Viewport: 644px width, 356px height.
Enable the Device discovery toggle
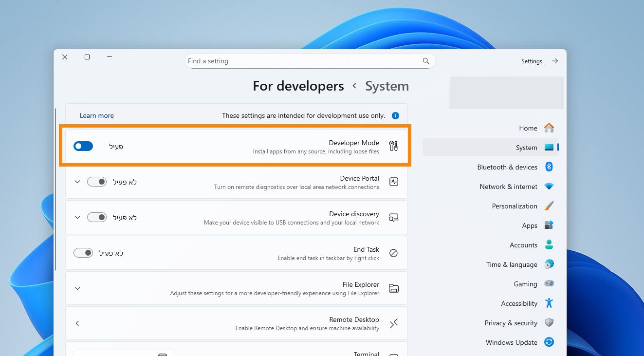[x=97, y=217]
